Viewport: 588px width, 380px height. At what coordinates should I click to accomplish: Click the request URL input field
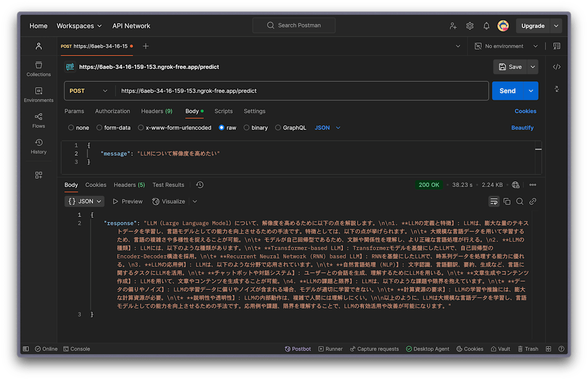(301, 91)
